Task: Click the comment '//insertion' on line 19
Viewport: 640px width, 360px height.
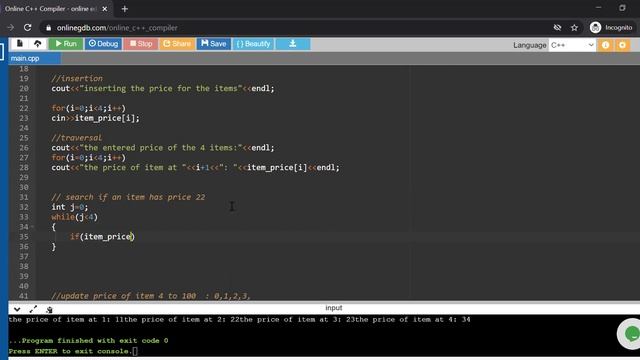Action: (x=77, y=78)
